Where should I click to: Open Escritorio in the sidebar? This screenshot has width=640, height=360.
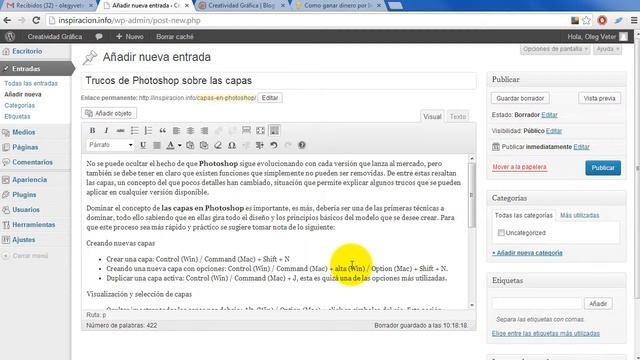tap(27, 51)
